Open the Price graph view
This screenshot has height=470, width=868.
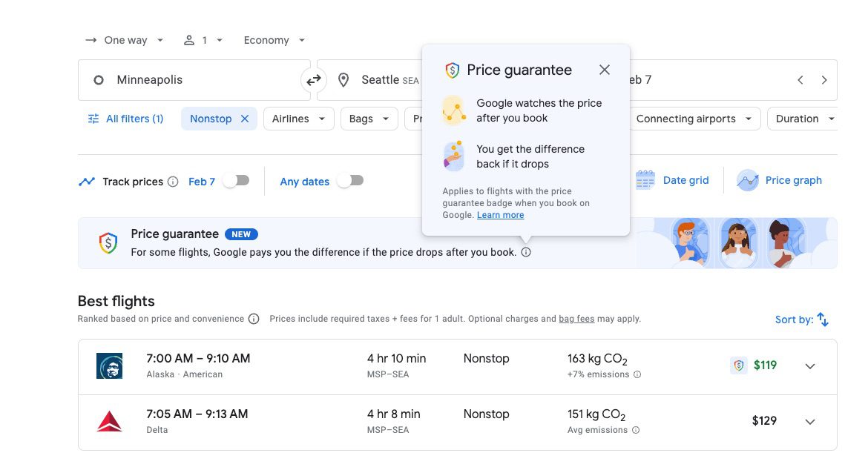point(779,179)
